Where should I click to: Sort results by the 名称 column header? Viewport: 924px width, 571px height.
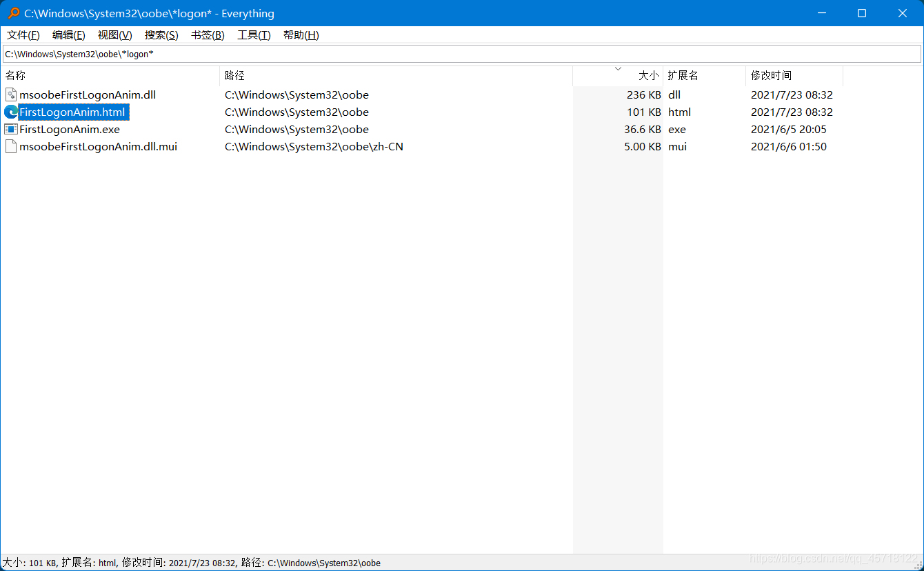(x=110, y=76)
